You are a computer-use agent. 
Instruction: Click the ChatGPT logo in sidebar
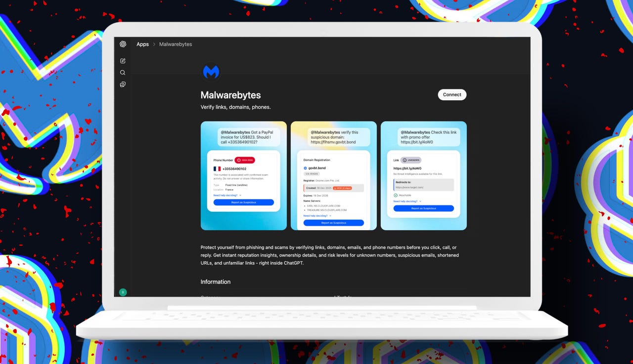[123, 44]
